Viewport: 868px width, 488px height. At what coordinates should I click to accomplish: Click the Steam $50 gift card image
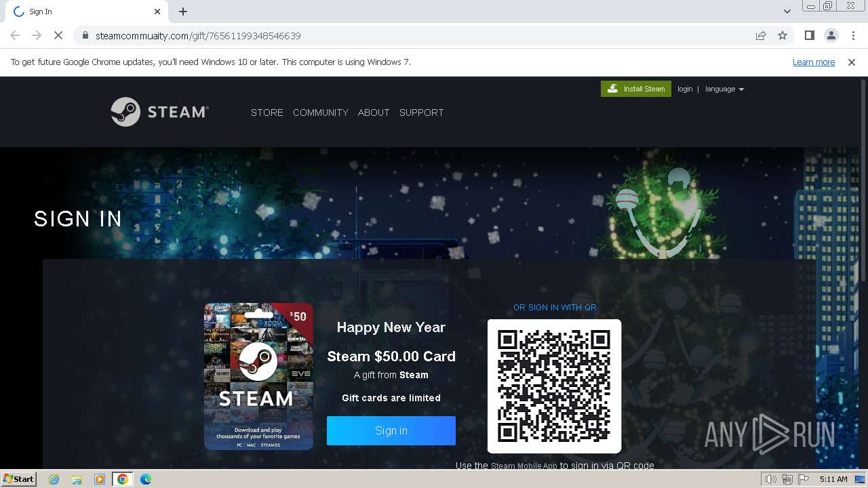[x=258, y=376]
